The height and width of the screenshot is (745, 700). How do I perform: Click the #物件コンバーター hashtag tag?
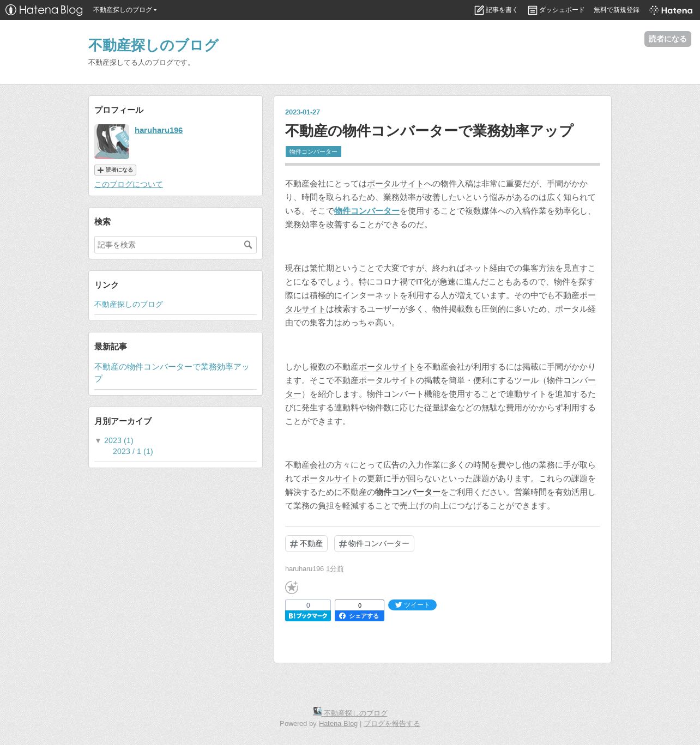point(374,543)
